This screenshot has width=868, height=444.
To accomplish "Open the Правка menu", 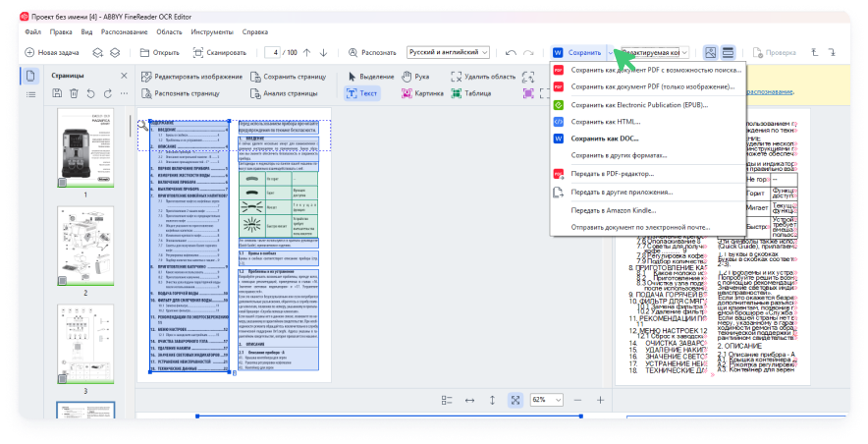I will [x=61, y=32].
